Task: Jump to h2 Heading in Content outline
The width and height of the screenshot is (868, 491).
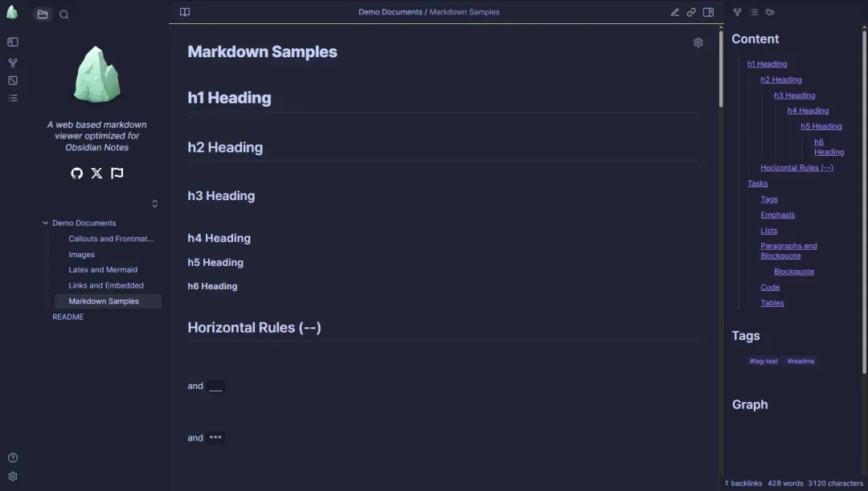Action: pos(780,80)
